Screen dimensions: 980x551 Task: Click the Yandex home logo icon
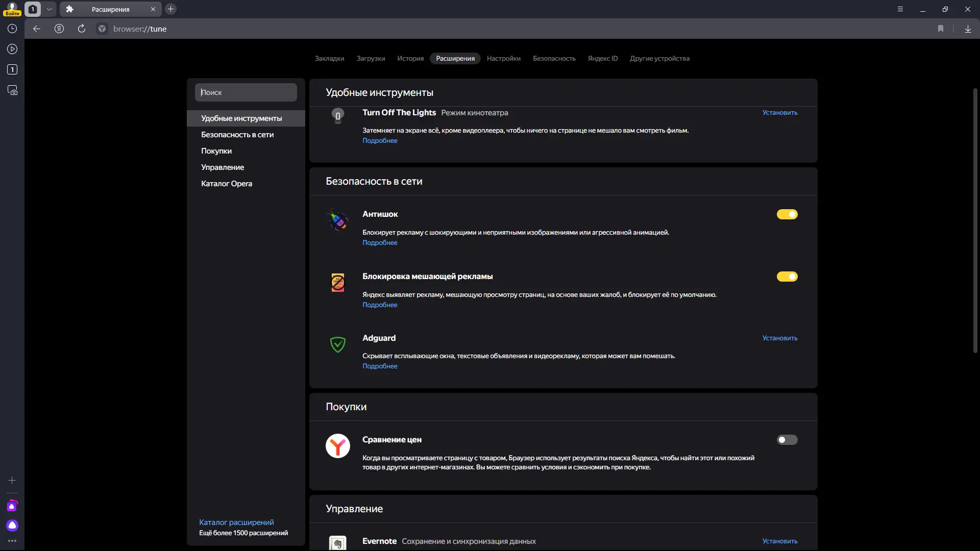click(x=59, y=29)
